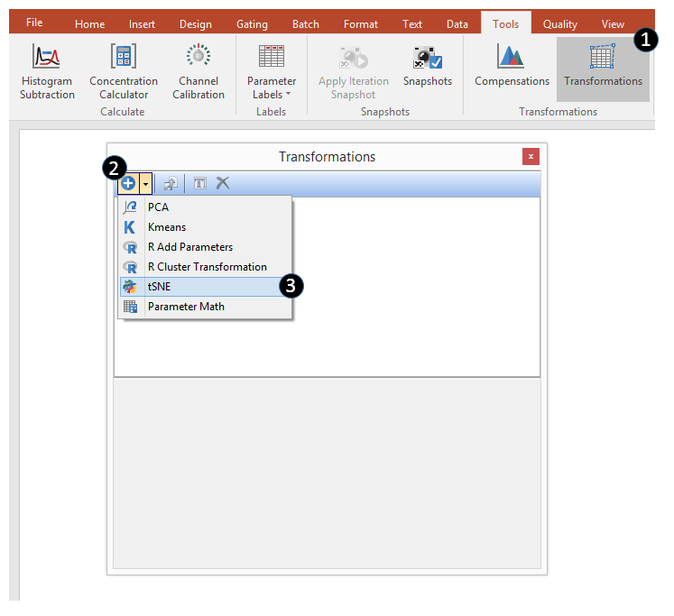674x616 pixels.
Task: Open Compensations from the ribbon
Action: tap(512, 58)
